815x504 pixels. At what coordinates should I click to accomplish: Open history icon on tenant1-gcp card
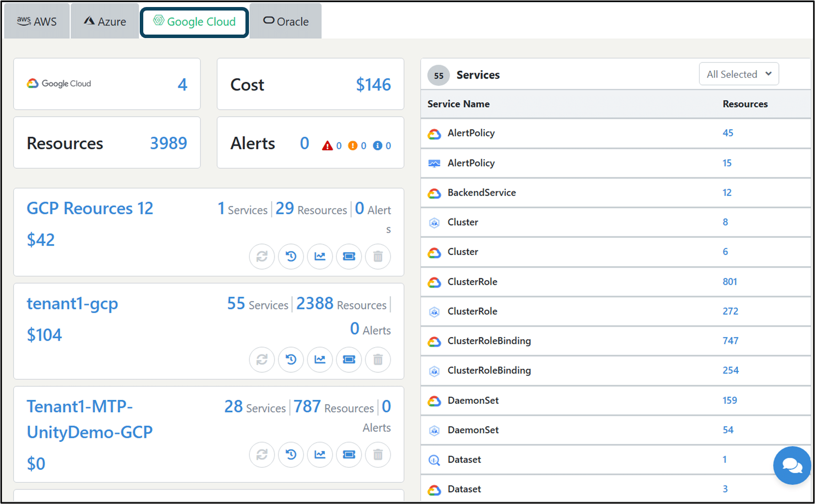point(291,360)
